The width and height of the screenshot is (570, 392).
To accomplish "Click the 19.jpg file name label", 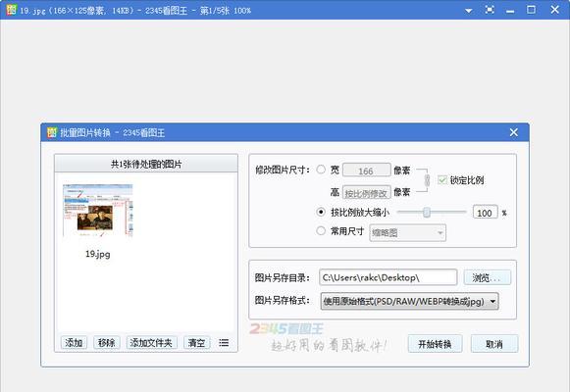I will tap(97, 254).
